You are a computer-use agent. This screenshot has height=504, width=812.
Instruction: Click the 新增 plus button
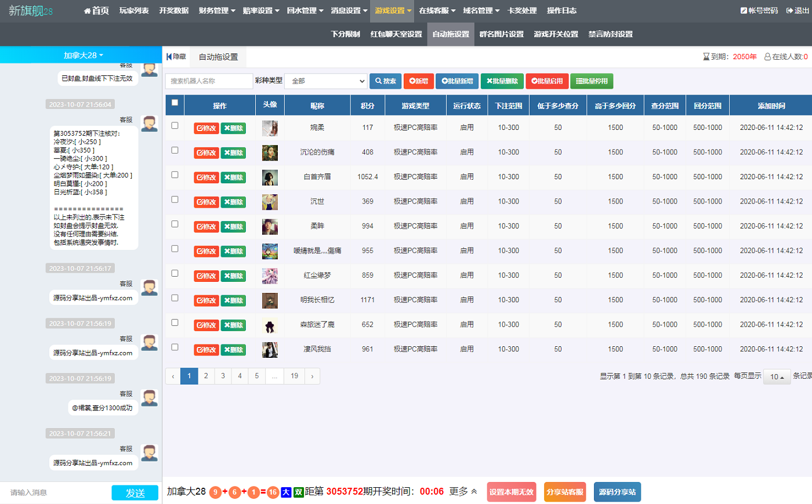pos(418,81)
